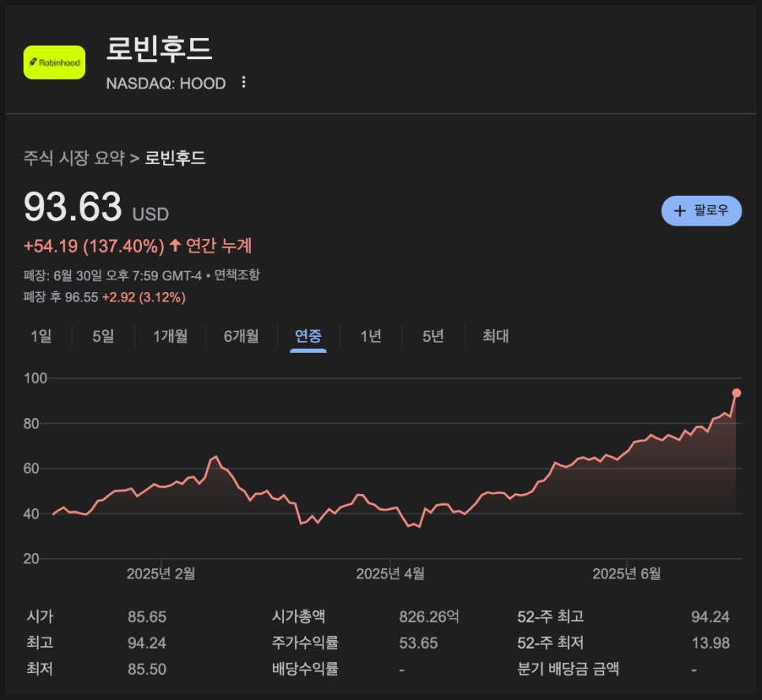Click the 로빈후드 company title
762x700 pixels.
pyautogui.click(x=159, y=49)
